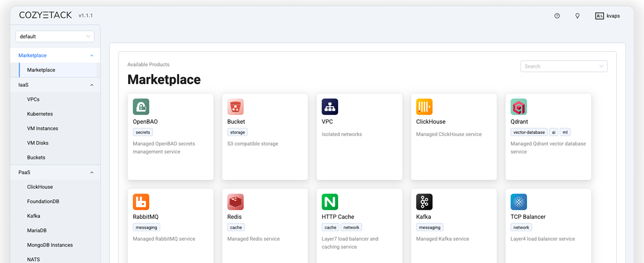Click the RabbitMQ card title
The width and height of the screenshot is (644, 263).
click(x=146, y=217)
